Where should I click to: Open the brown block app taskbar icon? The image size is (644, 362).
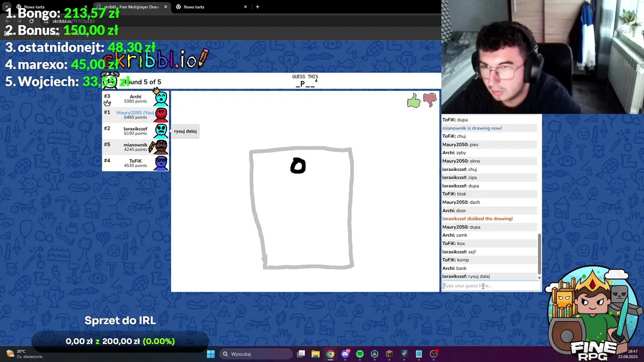click(389, 354)
